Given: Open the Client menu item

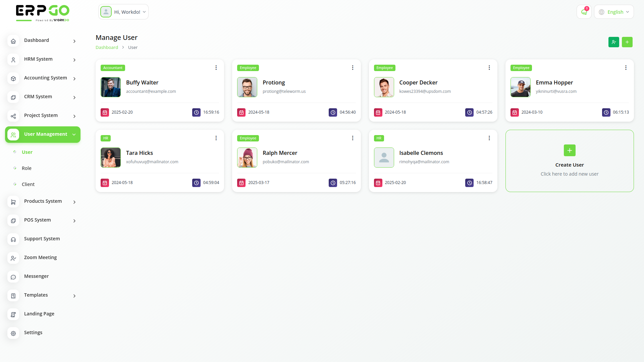Looking at the screenshot, I should [x=28, y=184].
